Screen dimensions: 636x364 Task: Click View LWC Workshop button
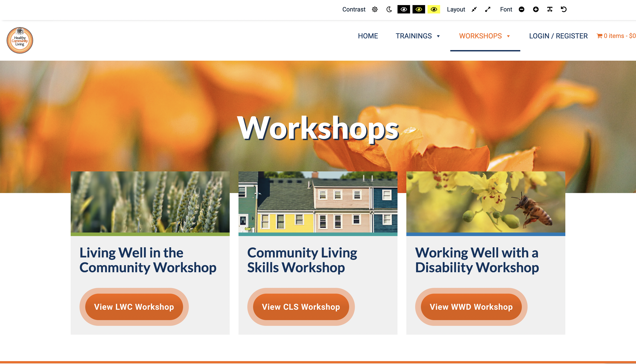134,307
